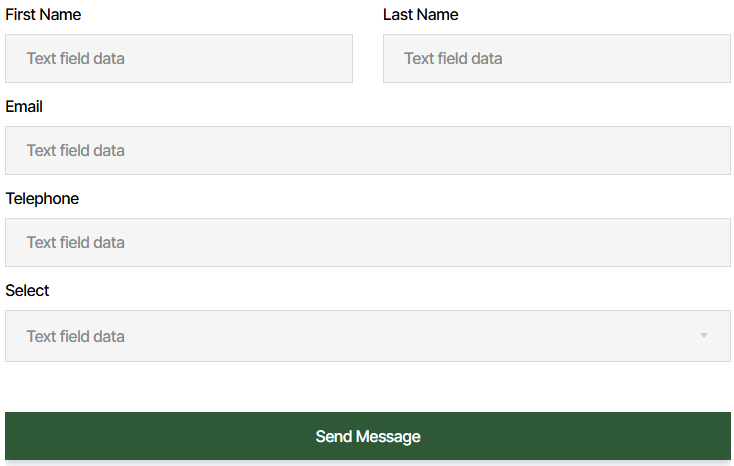Click the Select label above dropdown

click(27, 291)
